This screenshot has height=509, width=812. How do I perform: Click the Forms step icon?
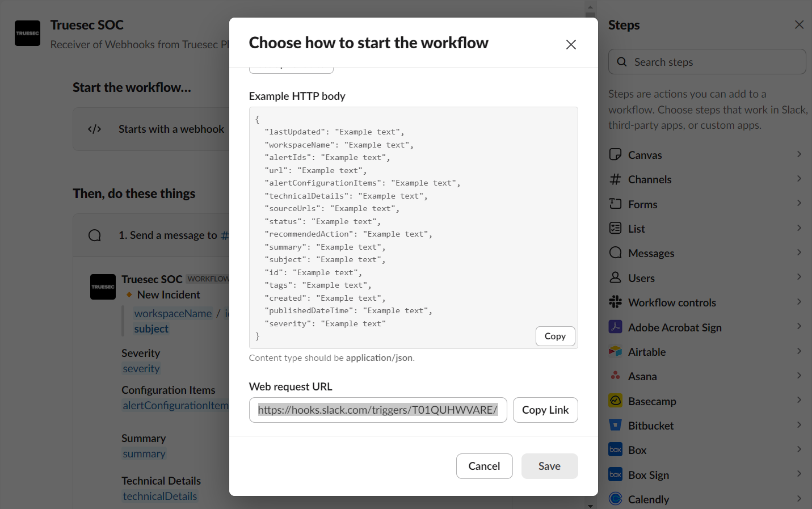click(x=616, y=204)
